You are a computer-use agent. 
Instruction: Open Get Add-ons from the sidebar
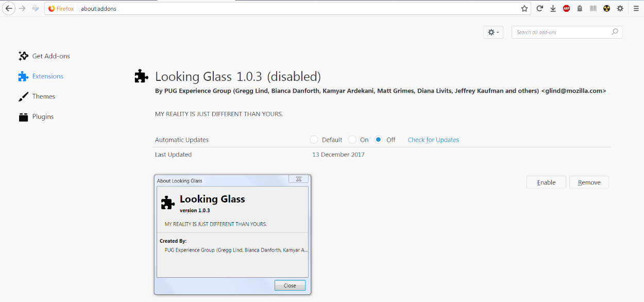[x=50, y=56]
